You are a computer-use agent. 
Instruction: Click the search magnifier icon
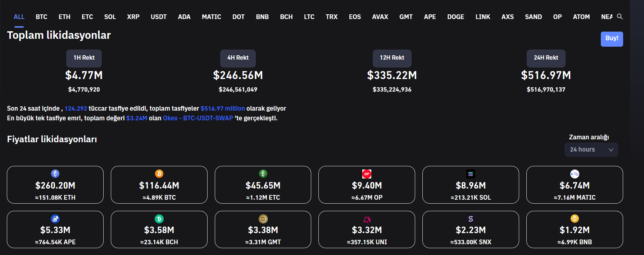(620, 17)
